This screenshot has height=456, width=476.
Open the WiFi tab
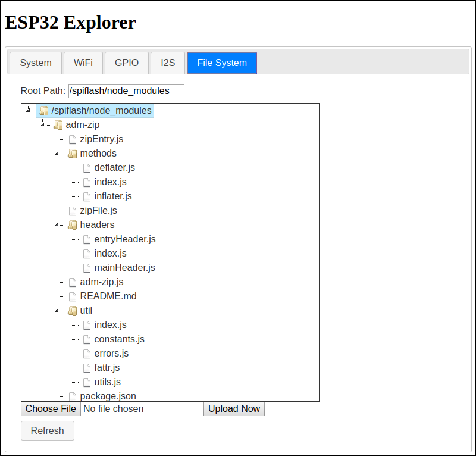click(x=83, y=63)
